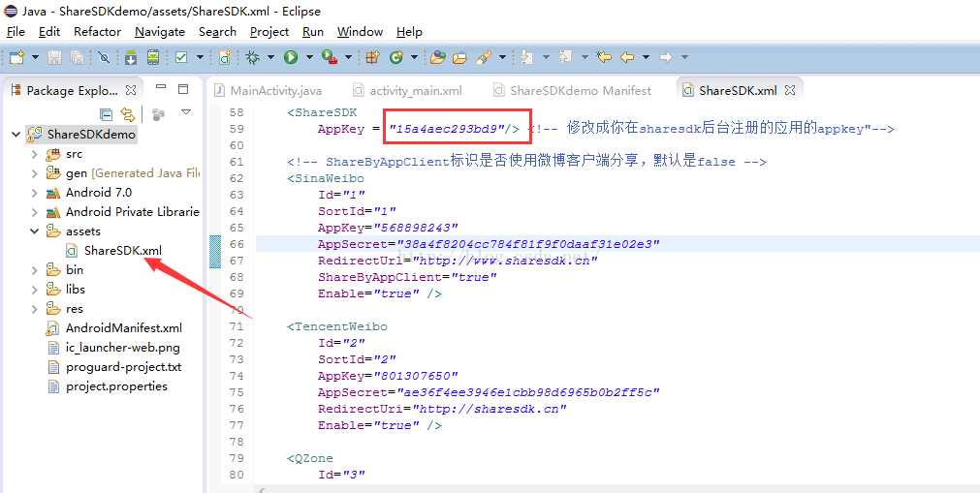Viewport: 980px width, 493px height.
Task: Open the Refactor menu
Action: point(98,32)
